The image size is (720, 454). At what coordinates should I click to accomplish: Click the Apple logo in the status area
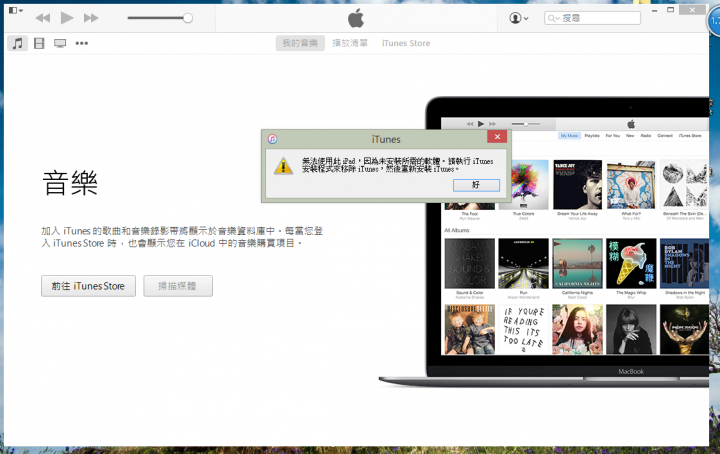coord(356,18)
